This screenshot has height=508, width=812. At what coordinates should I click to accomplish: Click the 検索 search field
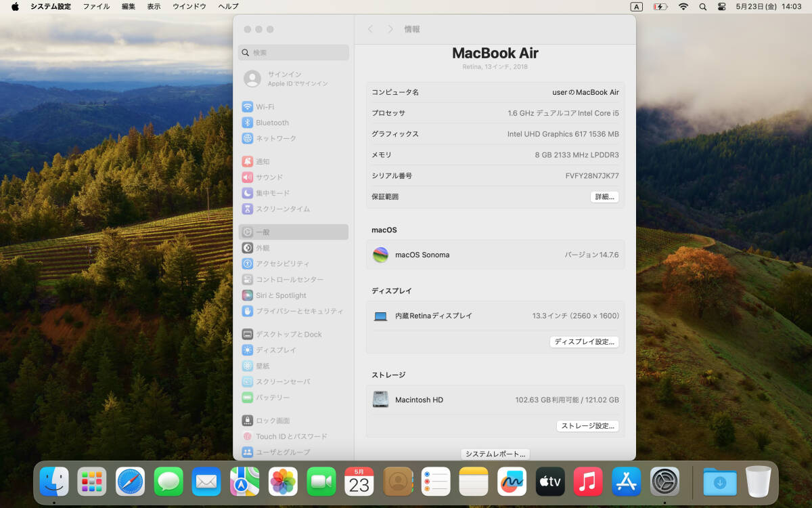click(293, 52)
